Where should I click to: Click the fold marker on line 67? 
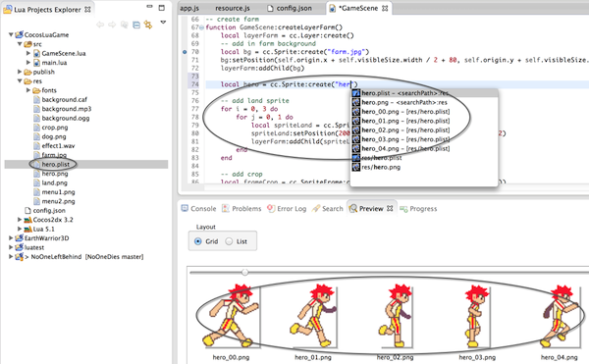pos(201,27)
